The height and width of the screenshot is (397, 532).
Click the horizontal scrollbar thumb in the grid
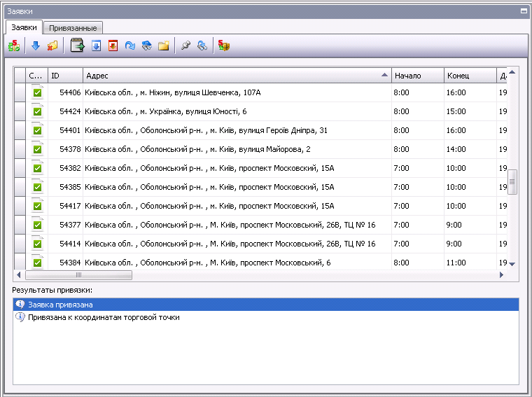tap(78, 275)
